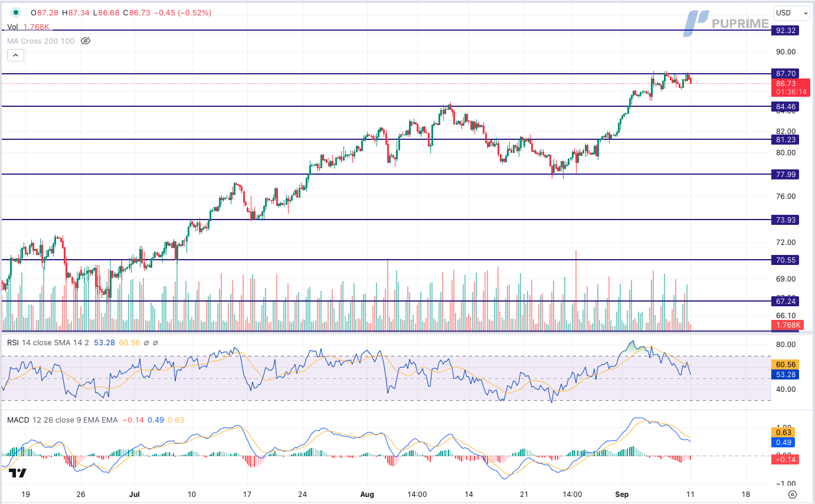This screenshot has height=504, width=815.
Task: Click the 70.55 horizontal line price label
Action: click(785, 260)
